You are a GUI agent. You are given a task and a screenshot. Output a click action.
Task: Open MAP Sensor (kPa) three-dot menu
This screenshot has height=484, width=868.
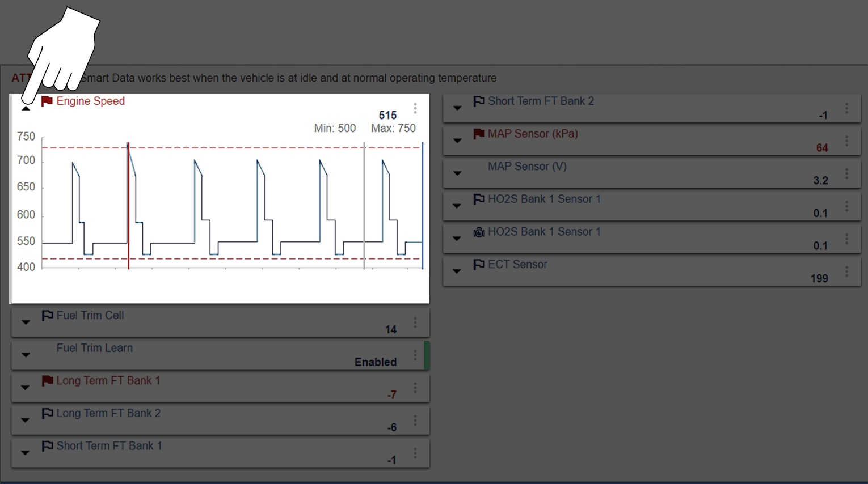[x=846, y=141]
